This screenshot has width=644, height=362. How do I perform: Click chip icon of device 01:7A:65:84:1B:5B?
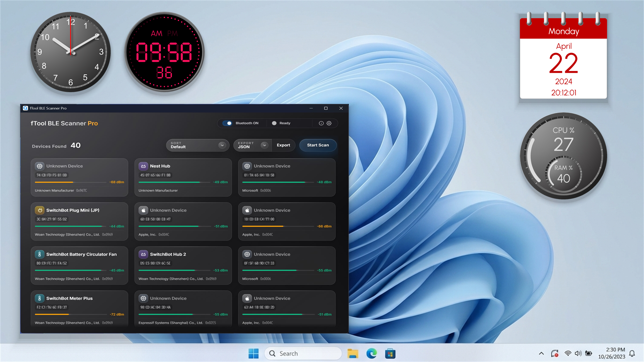247,166
